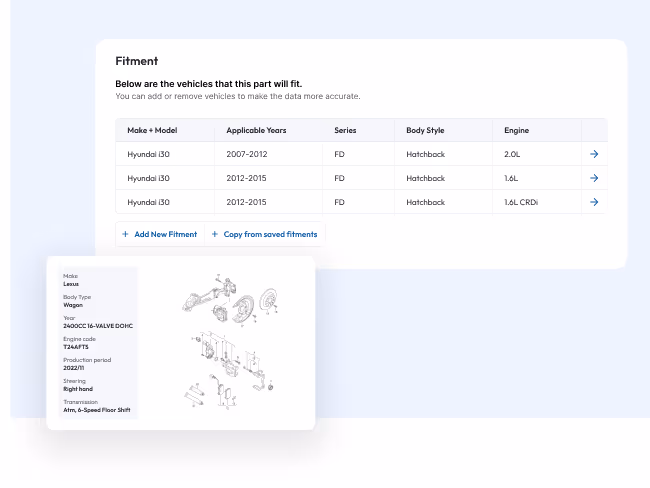Click the 1.6L CRDi engine cell
Image resolution: width=650 pixels, height=488 pixels.
(x=521, y=202)
